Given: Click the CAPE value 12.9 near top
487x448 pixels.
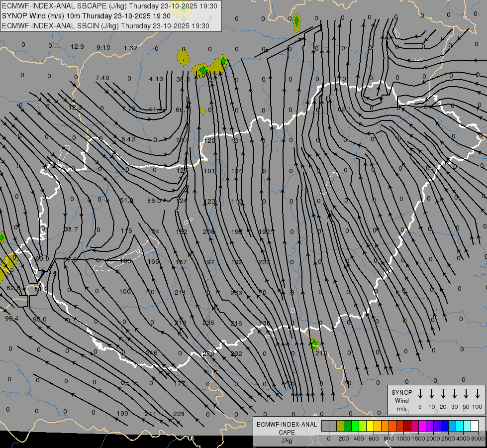Looking at the screenshot, I should tap(77, 47).
